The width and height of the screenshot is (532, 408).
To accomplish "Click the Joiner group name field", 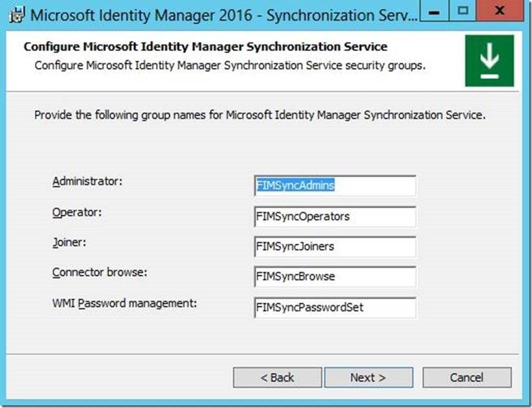I will pos(335,246).
